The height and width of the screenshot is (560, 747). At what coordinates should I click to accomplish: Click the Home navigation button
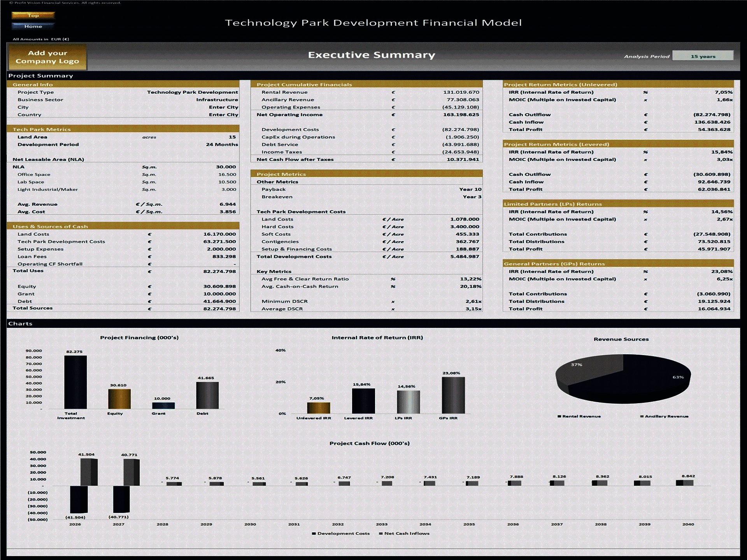tap(33, 26)
